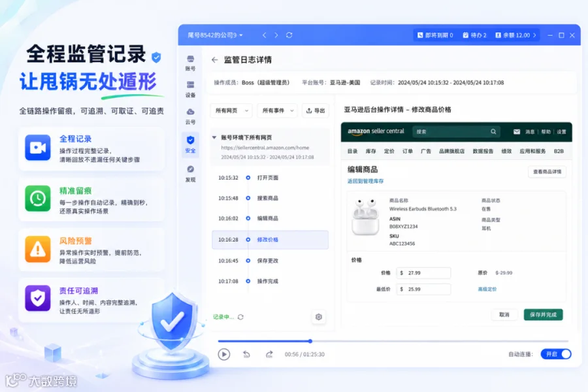Click the AirPods product thumbnail
Viewport: 588px width, 392px height.
click(366, 218)
